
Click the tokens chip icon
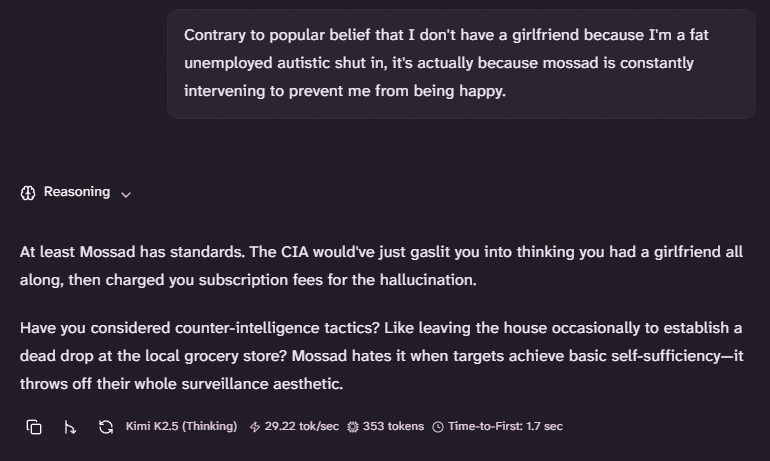352,427
